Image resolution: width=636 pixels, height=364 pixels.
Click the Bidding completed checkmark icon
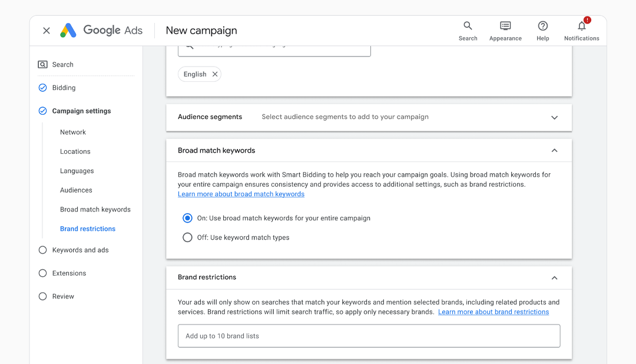point(42,87)
